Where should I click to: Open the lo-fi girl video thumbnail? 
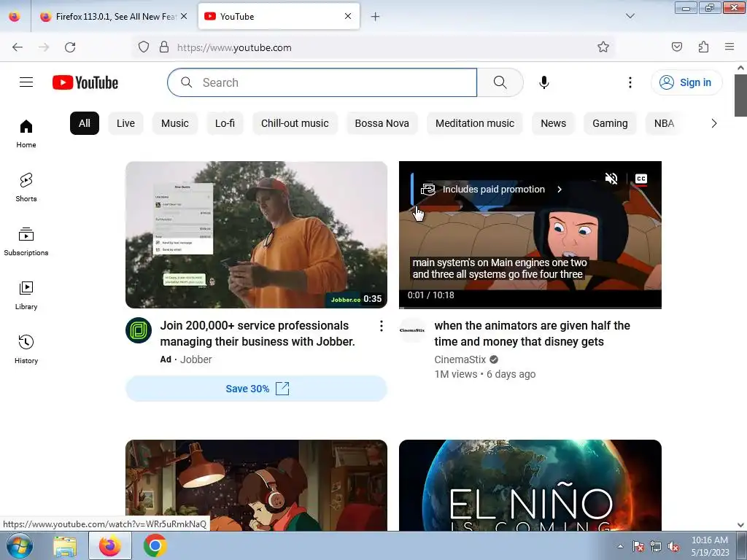click(256, 485)
